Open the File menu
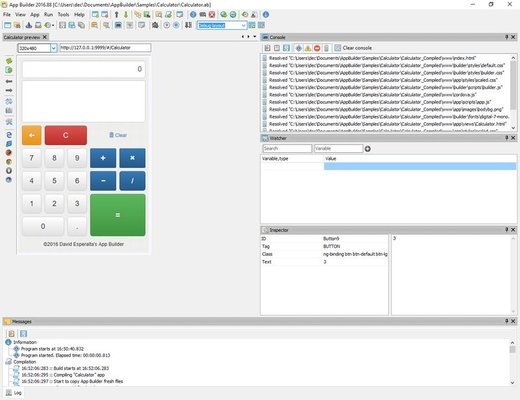 point(7,15)
